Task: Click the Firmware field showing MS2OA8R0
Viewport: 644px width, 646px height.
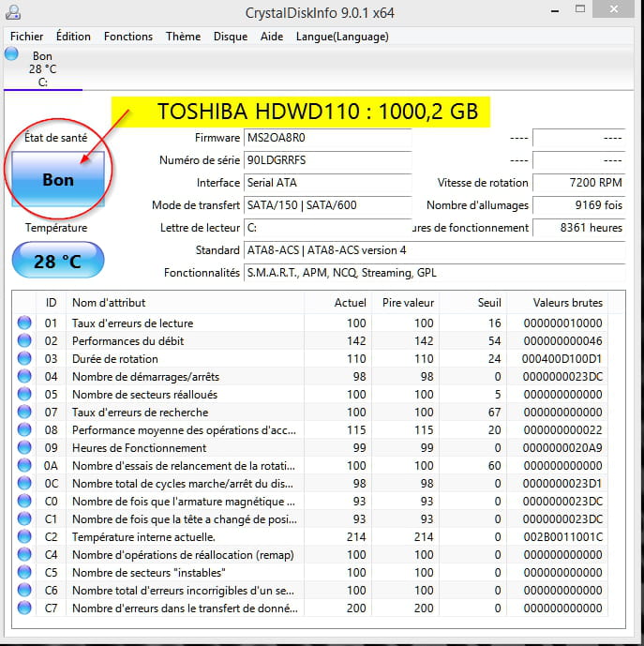Action: tap(326, 138)
